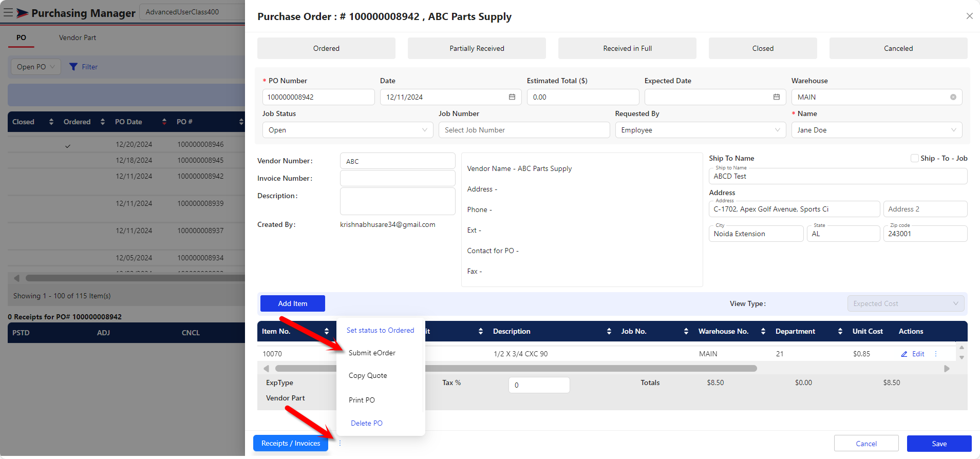Click the Estimated Total field
Image resolution: width=980 pixels, height=459 pixels.
pos(583,97)
